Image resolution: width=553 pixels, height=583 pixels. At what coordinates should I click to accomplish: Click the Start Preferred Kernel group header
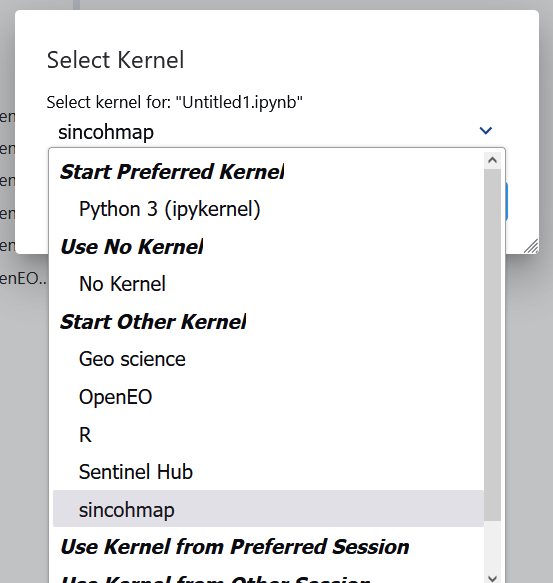172,172
